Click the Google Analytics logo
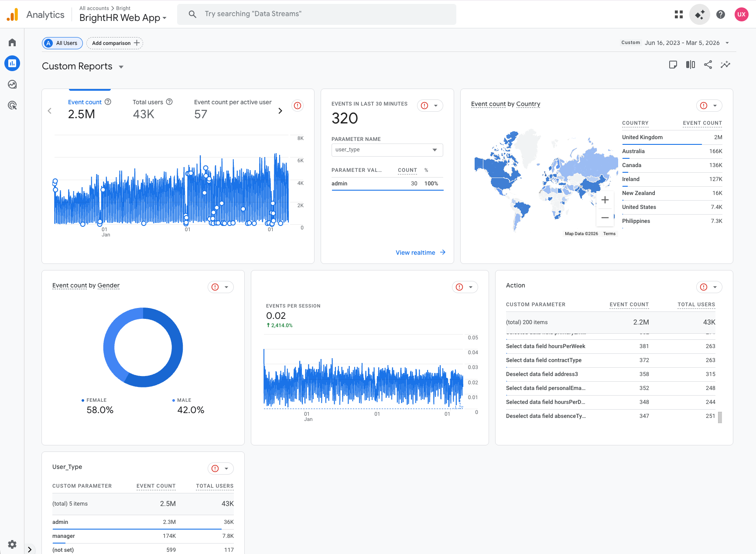 (x=13, y=14)
